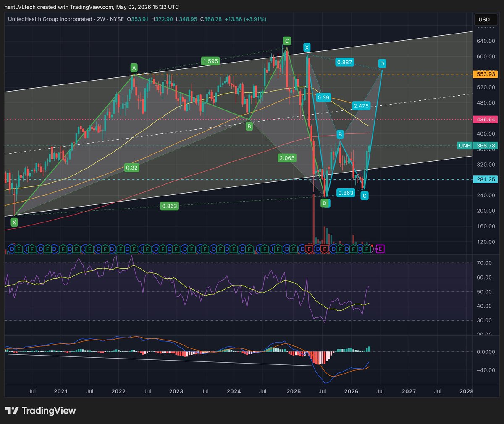The height and width of the screenshot is (424, 504).
Task: Click blue pattern point B label
Action: [340, 134]
